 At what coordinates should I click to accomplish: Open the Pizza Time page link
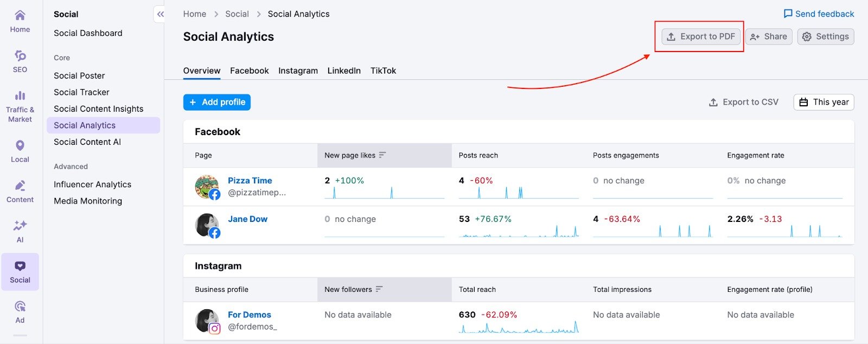point(250,181)
